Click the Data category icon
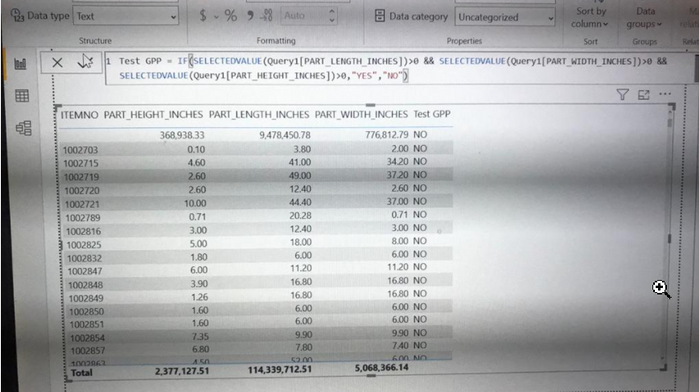Screen dimensions: 699x392 tap(379, 16)
